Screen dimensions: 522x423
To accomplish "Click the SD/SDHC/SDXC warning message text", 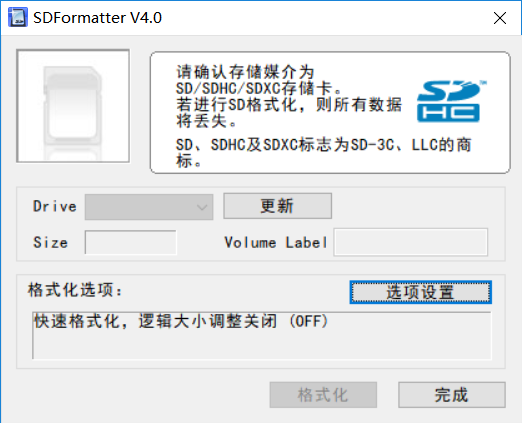I will [289, 97].
